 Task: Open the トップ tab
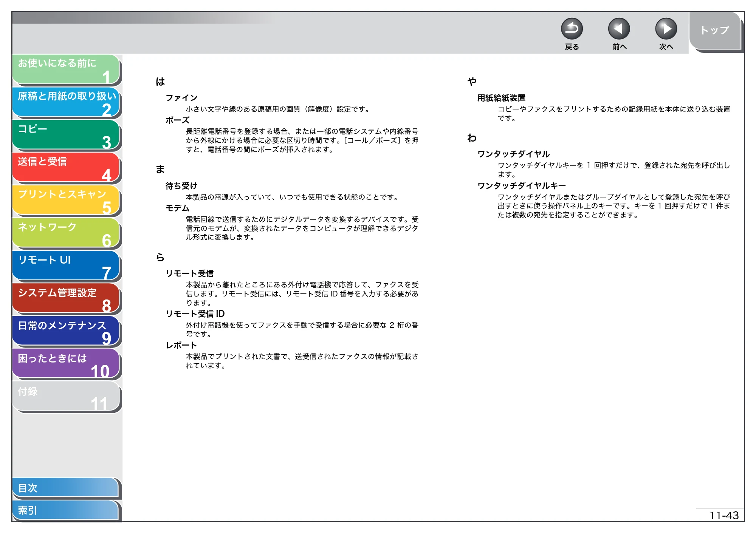click(714, 30)
